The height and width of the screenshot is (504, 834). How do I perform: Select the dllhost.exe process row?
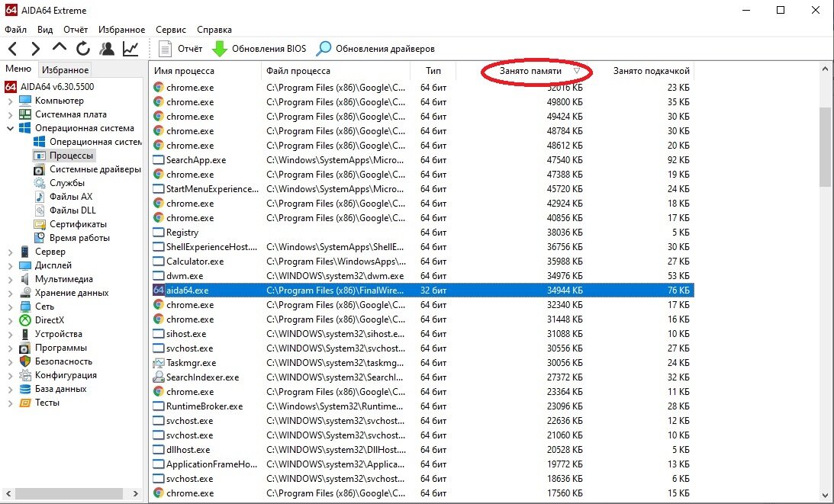pyautogui.click(x=422, y=450)
